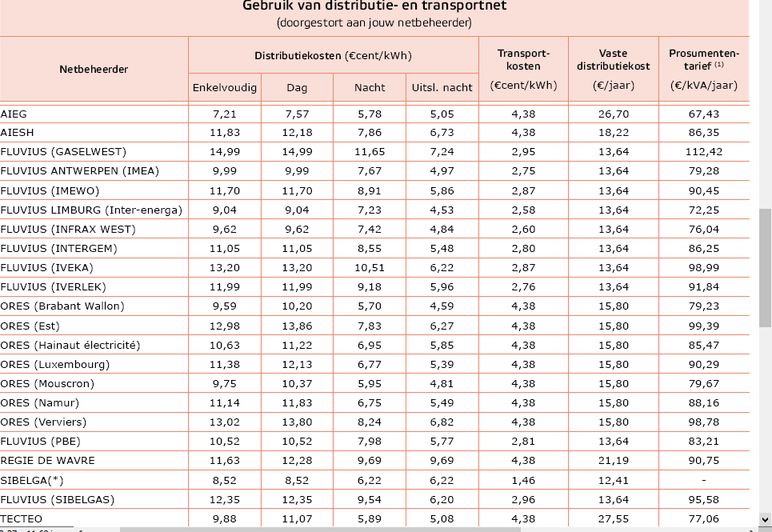This screenshot has width=772, height=532.
Task: Select the Transportkosten column header
Action: [523, 69]
